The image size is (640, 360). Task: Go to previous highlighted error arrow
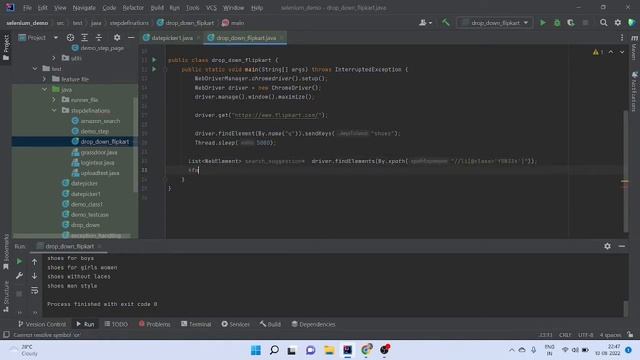pyautogui.click(x=611, y=52)
